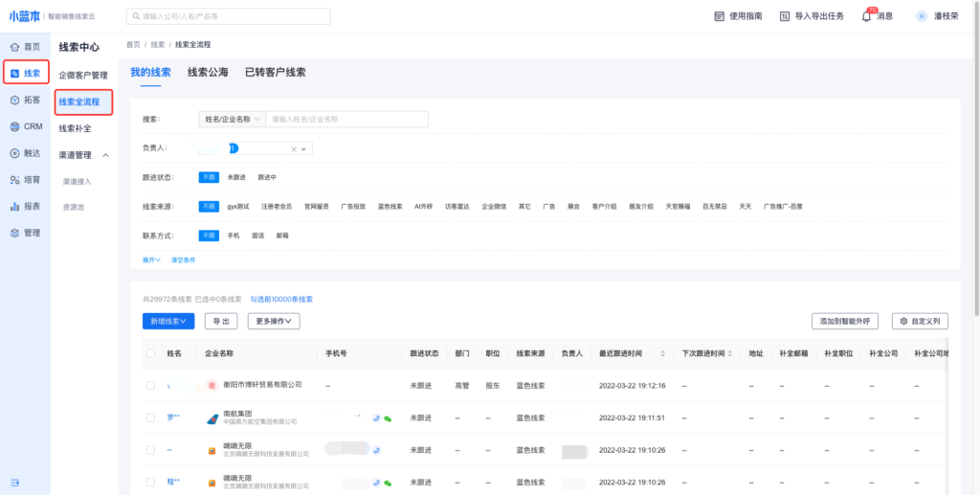Viewport: 980px width, 495px height.
Task: Collapse the 渠道管理 menu group
Action: [x=106, y=155]
